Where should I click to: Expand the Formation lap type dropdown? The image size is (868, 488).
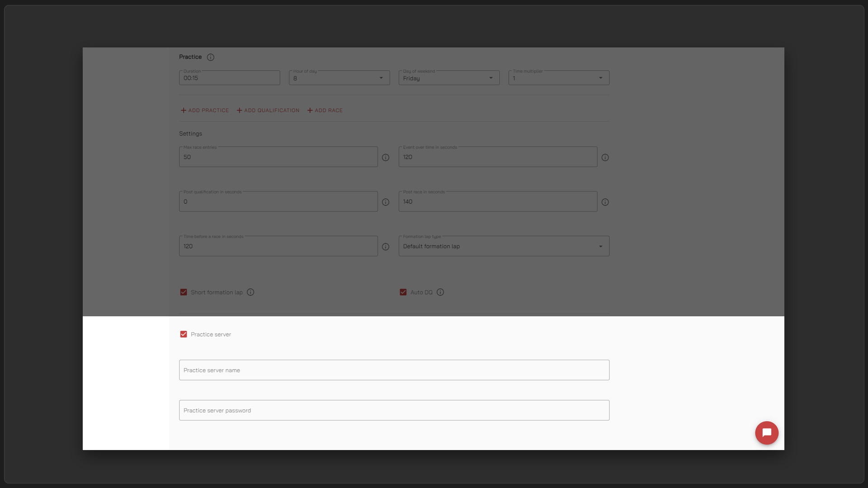(x=504, y=246)
